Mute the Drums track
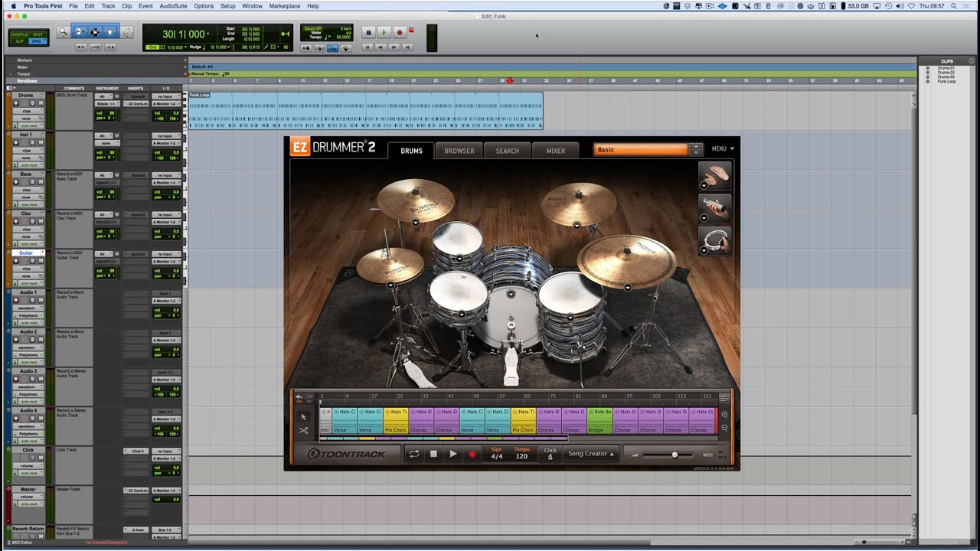 (41, 103)
